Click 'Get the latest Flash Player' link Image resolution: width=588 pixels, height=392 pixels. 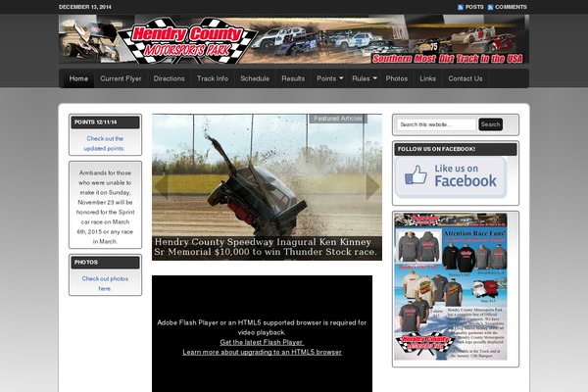click(x=262, y=342)
